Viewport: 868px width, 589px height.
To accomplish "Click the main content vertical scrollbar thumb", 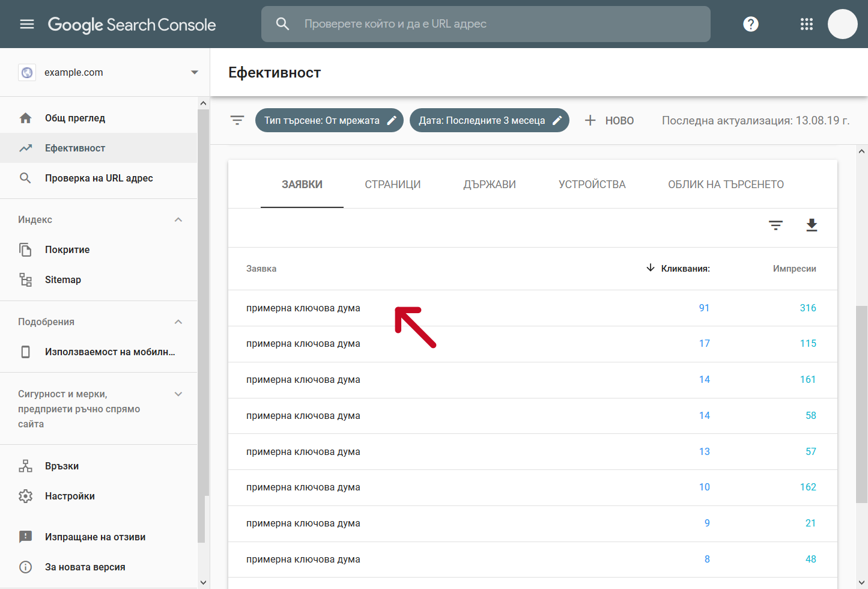I will (x=861, y=404).
